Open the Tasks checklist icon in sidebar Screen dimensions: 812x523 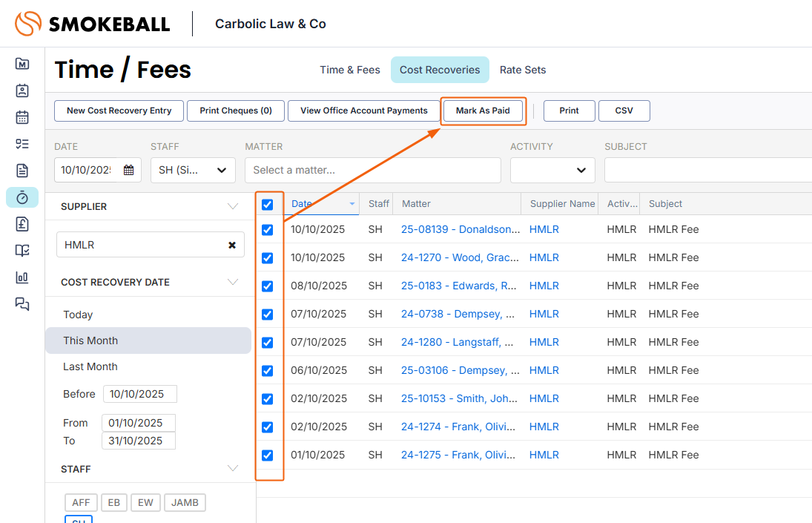[x=22, y=144]
